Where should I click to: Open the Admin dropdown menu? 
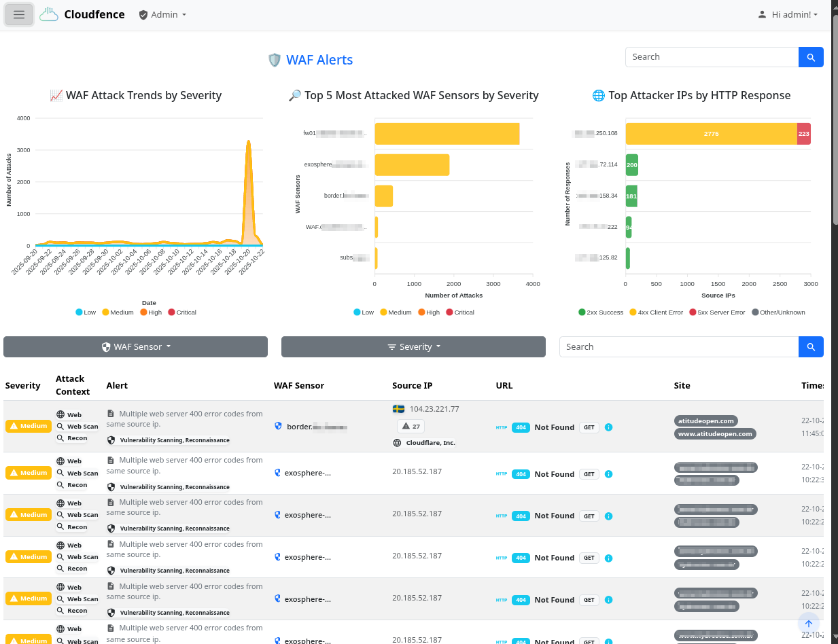click(x=162, y=14)
